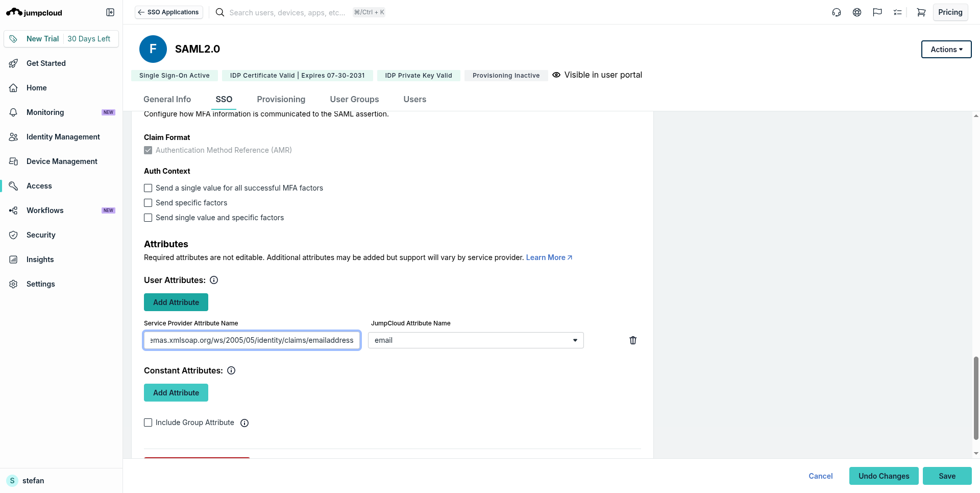
Task: Check Send specific factors option
Action: point(148,203)
